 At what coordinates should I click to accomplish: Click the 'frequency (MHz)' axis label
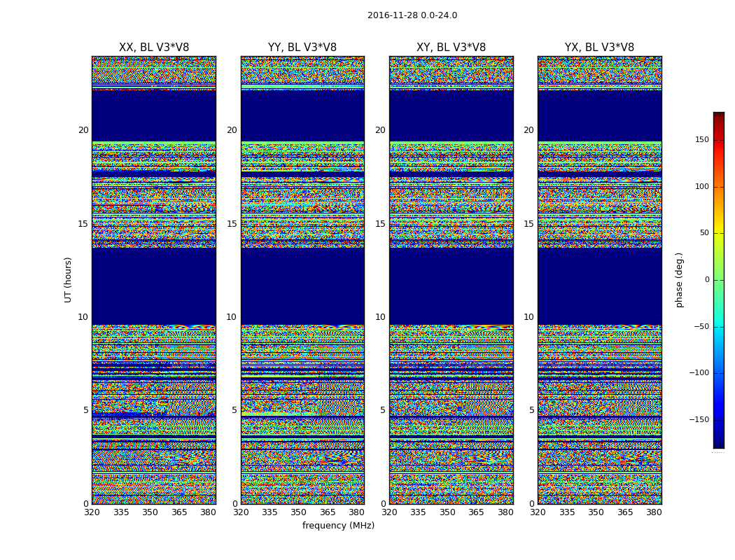[x=338, y=525]
